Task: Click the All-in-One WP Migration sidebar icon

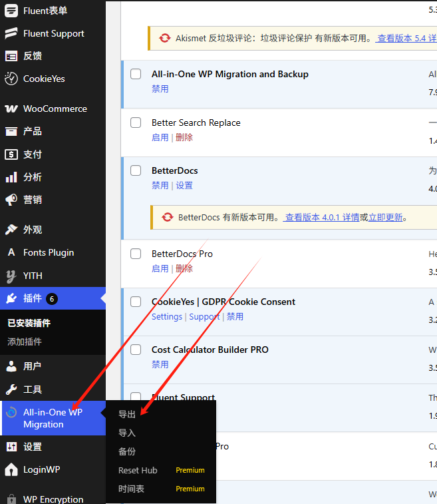Action: tap(11, 412)
